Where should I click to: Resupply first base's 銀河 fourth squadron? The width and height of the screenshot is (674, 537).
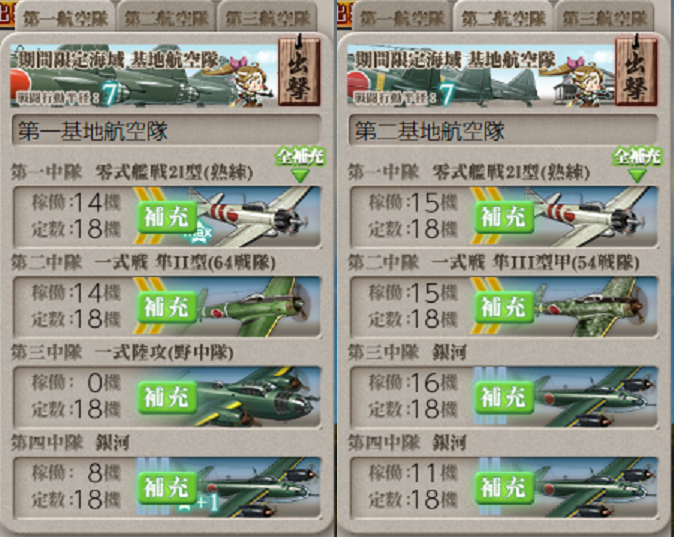(167, 488)
